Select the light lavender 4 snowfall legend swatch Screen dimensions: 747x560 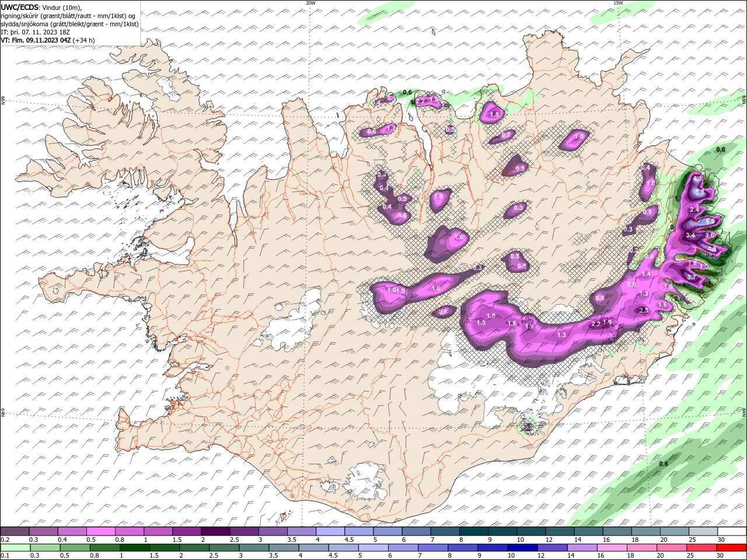click(329, 531)
